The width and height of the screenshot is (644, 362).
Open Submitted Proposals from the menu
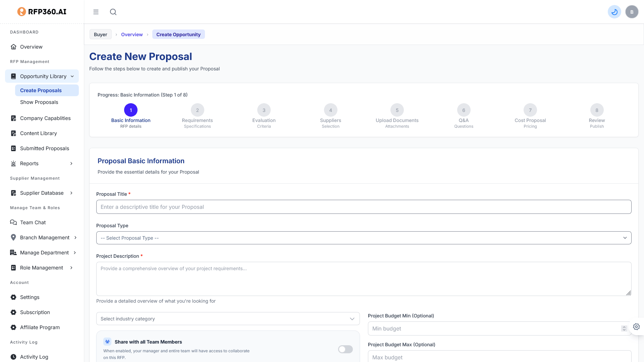[44, 148]
